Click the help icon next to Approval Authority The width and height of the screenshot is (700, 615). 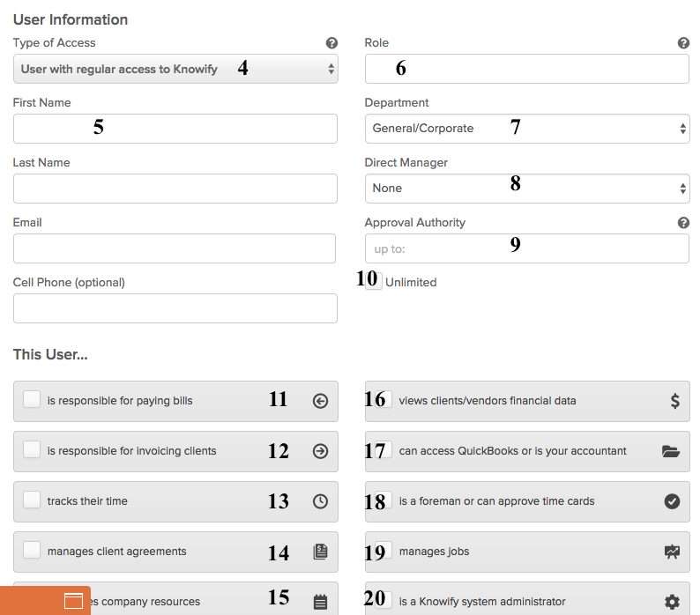683,223
